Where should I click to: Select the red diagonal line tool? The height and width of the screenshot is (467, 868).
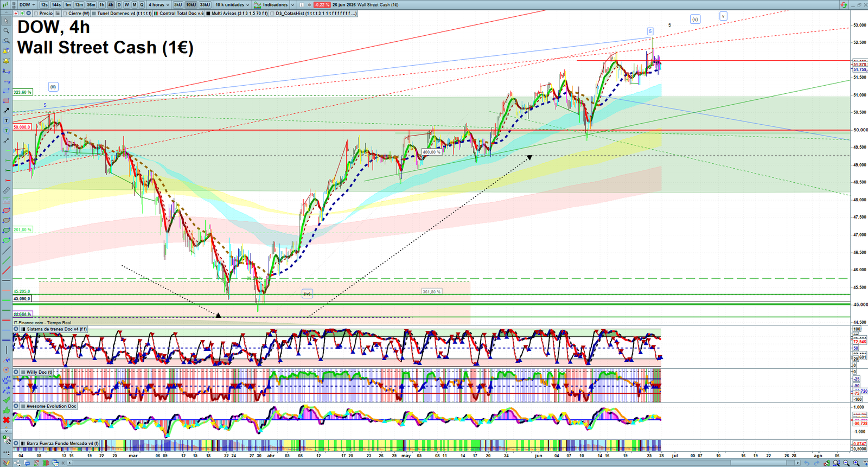coord(6,271)
